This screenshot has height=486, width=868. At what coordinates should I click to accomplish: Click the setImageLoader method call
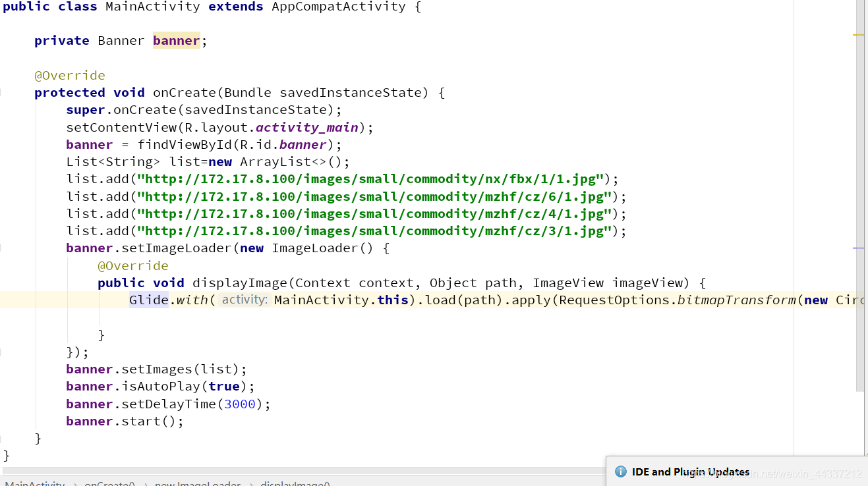tap(177, 248)
